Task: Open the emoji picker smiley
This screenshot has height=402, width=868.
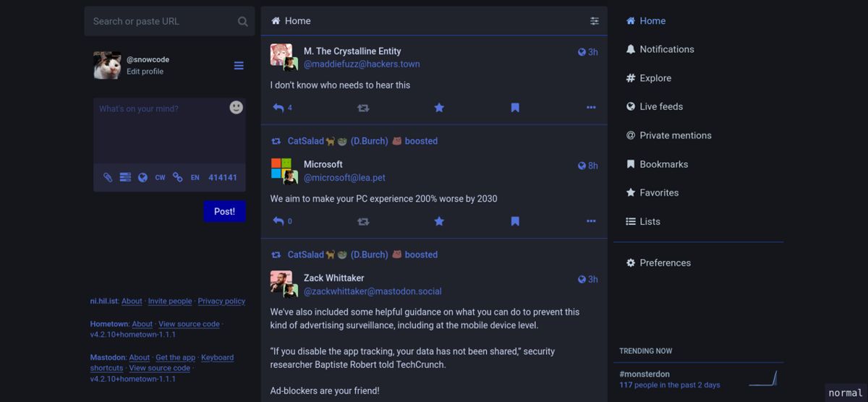Action: (x=237, y=107)
